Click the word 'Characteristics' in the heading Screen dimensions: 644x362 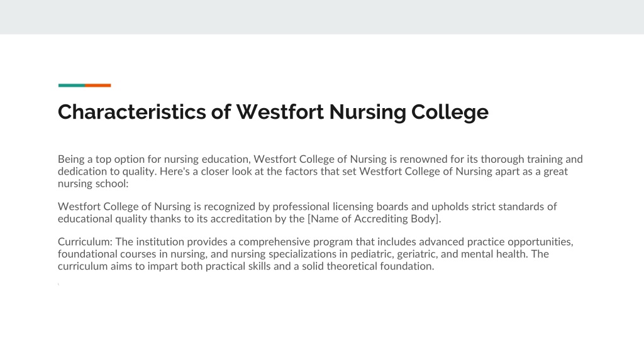coord(132,112)
